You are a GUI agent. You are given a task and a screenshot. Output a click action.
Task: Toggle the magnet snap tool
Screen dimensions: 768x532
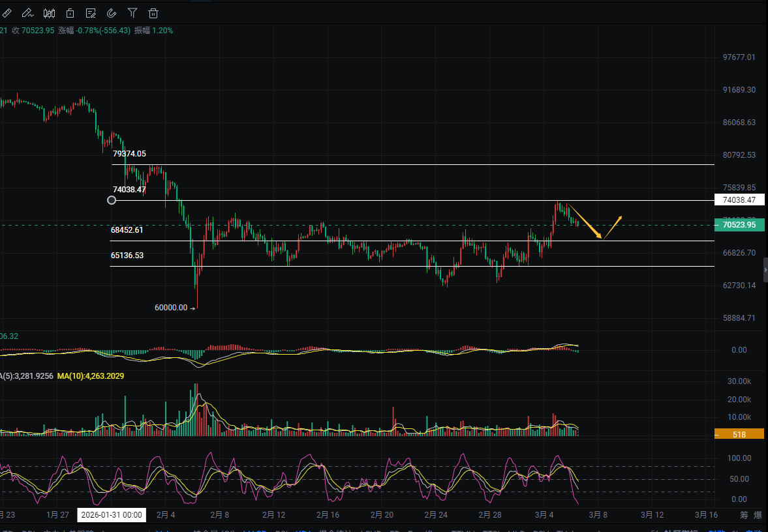click(112, 12)
